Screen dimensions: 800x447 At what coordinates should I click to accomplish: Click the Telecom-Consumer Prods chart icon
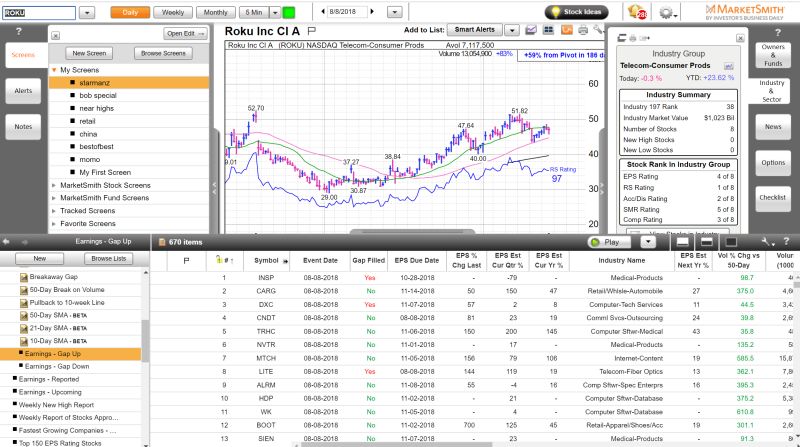(x=729, y=66)
